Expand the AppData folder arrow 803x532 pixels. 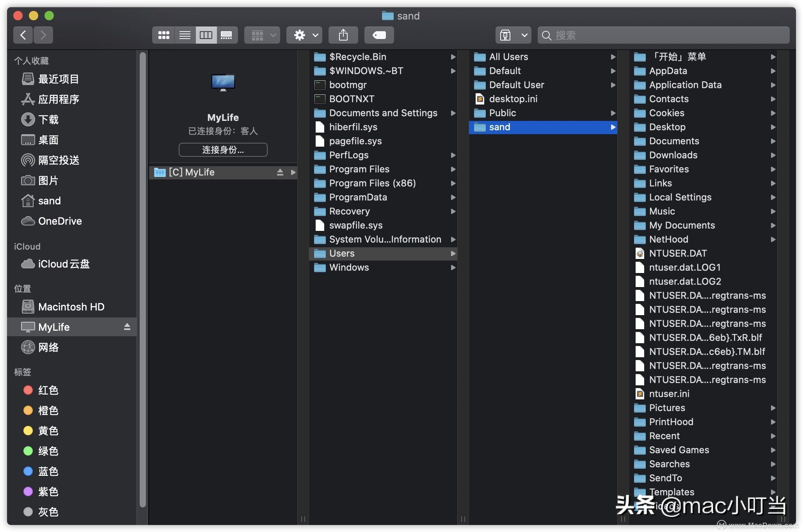tap(773, 71)
